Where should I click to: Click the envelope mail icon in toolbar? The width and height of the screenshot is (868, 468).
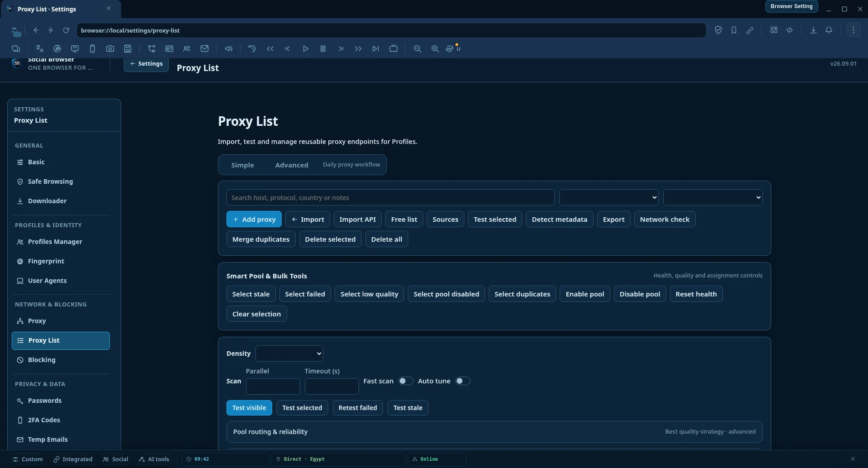pyautogui.click(x=204, y=48)
